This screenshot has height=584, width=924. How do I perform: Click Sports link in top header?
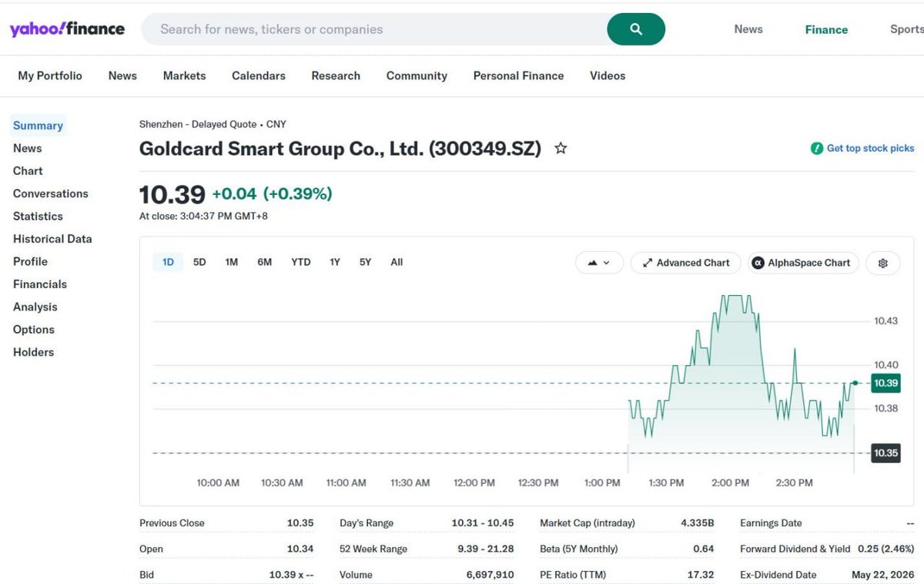906,29
